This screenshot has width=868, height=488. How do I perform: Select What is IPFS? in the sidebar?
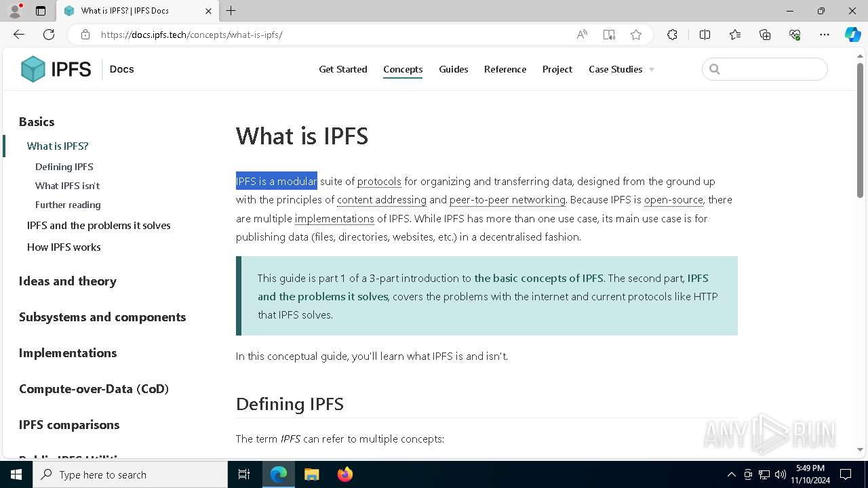[58, 146]
